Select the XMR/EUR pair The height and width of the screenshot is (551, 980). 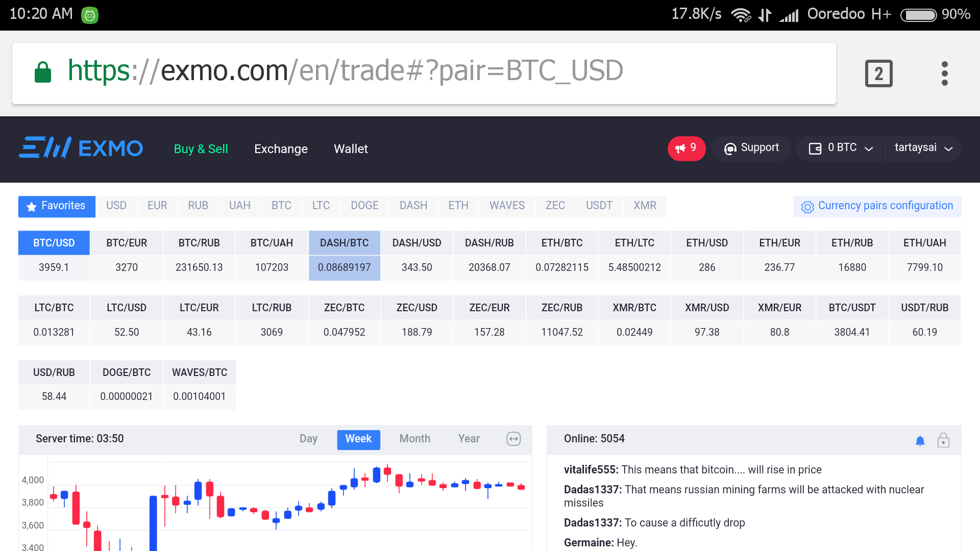pyautogui.click(x=779, y=320)
